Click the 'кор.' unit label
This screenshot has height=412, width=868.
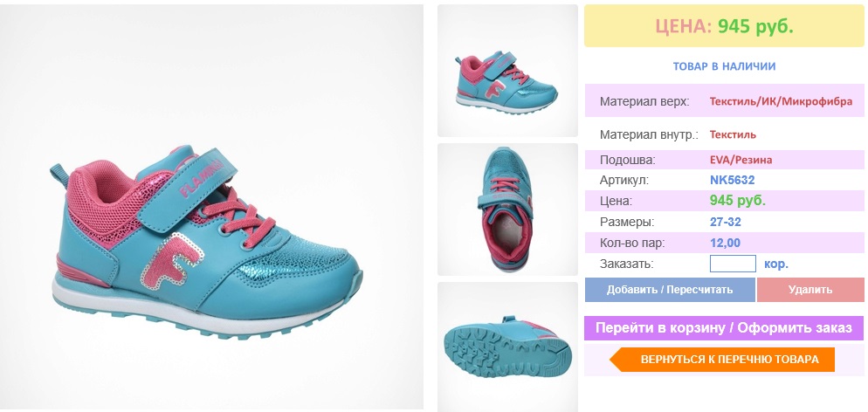(776, 264)
